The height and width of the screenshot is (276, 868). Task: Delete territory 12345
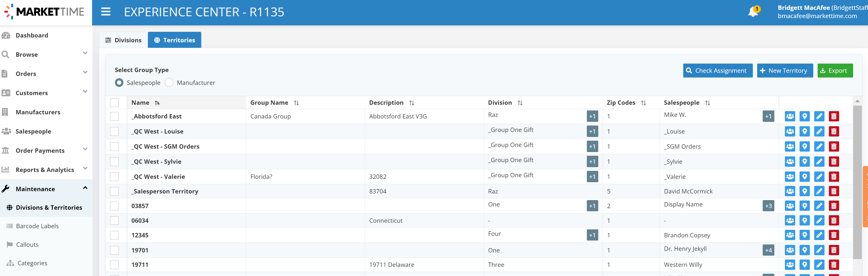[834, 235]
